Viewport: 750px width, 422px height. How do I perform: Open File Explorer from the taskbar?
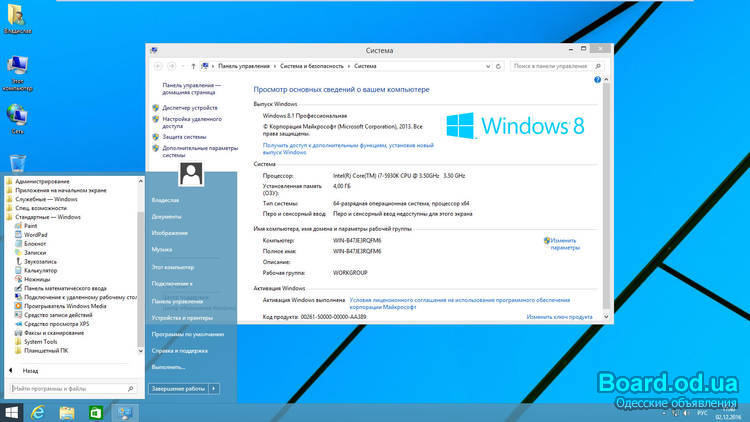[x=67, y=412]
